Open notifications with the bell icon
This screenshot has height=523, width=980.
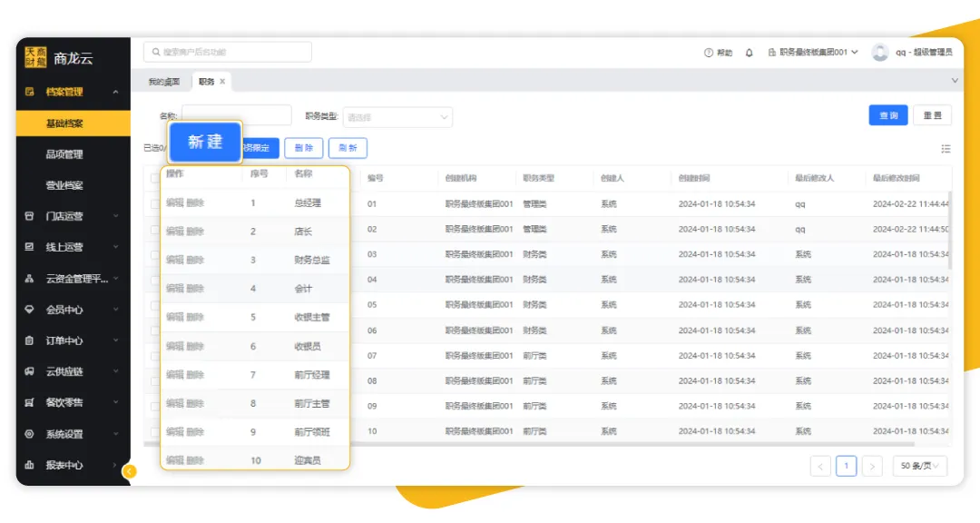pos(749,53)
